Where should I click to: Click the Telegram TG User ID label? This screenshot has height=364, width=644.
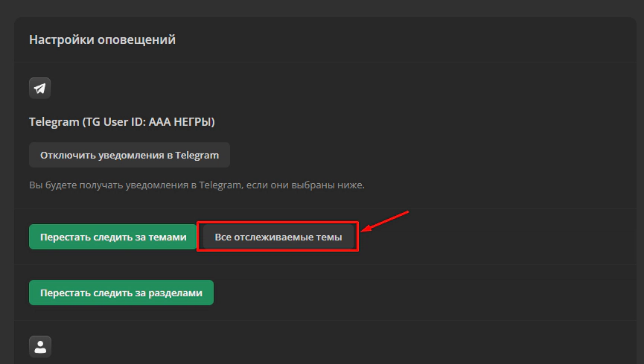click(x=121, y=122)
